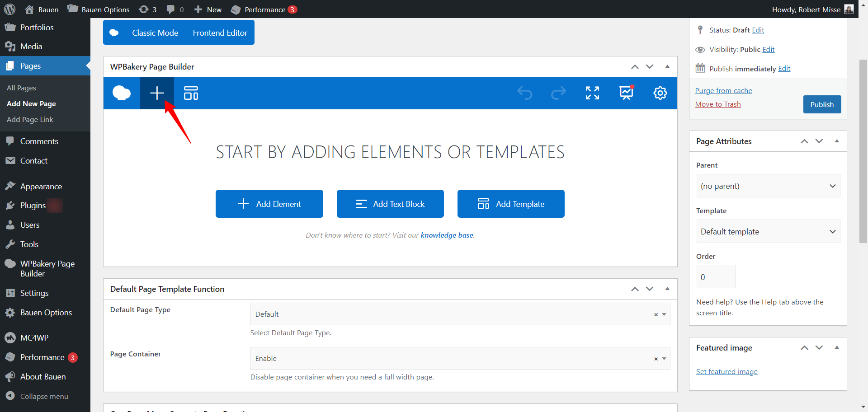The image size is (868, 412).
Task: Click Purge from cache link
Action: click(x=723, y=91)
